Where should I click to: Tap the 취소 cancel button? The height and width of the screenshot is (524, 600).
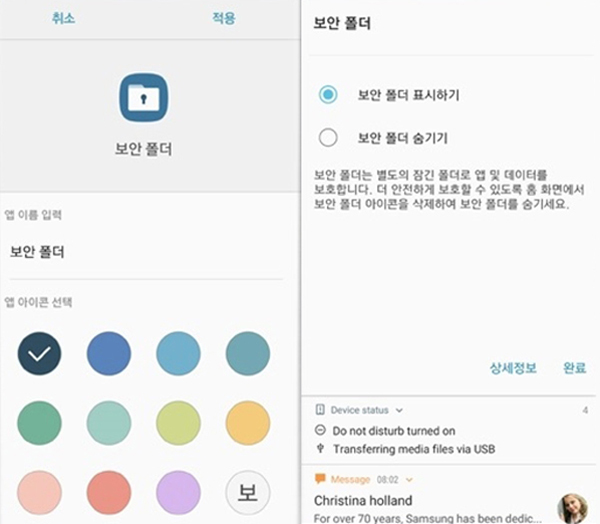click(x=64, y=18)
